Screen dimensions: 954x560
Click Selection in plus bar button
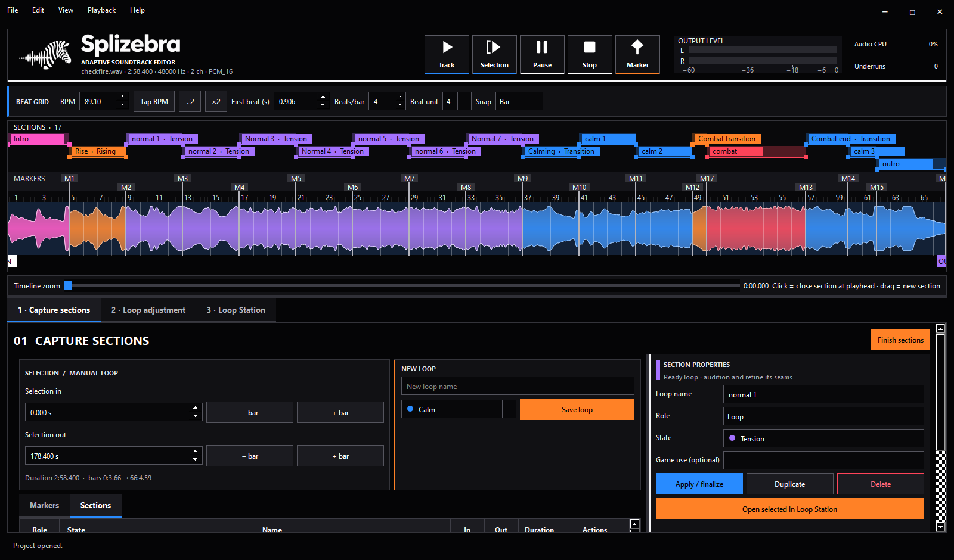[340, 412]
